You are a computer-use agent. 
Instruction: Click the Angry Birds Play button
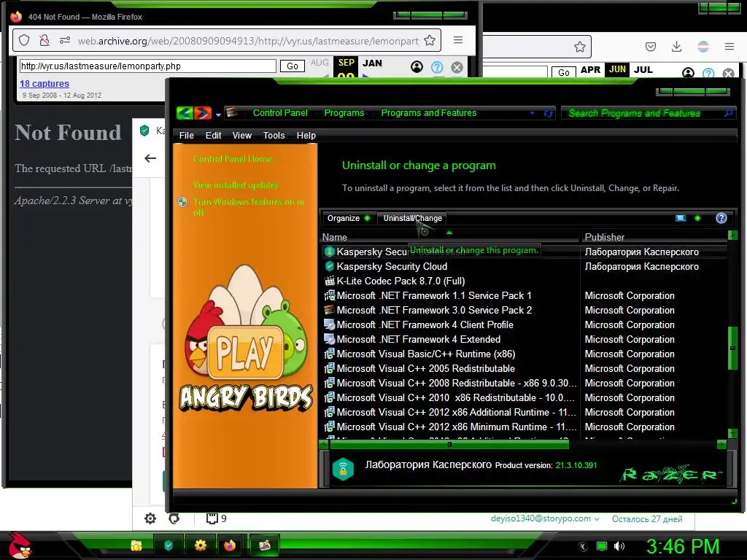[x=245, y=352]
